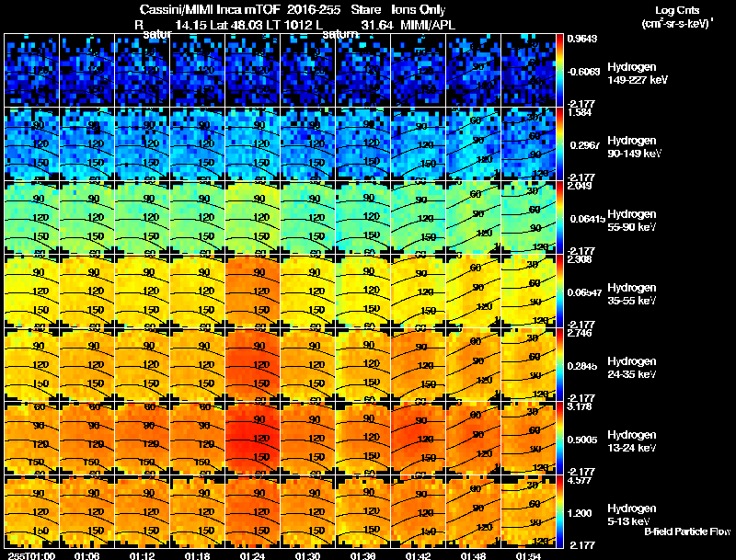The height and width of the screenshot is (560, 736).
Task: Click the 01:24 time axis label
Action: point(252,555)
